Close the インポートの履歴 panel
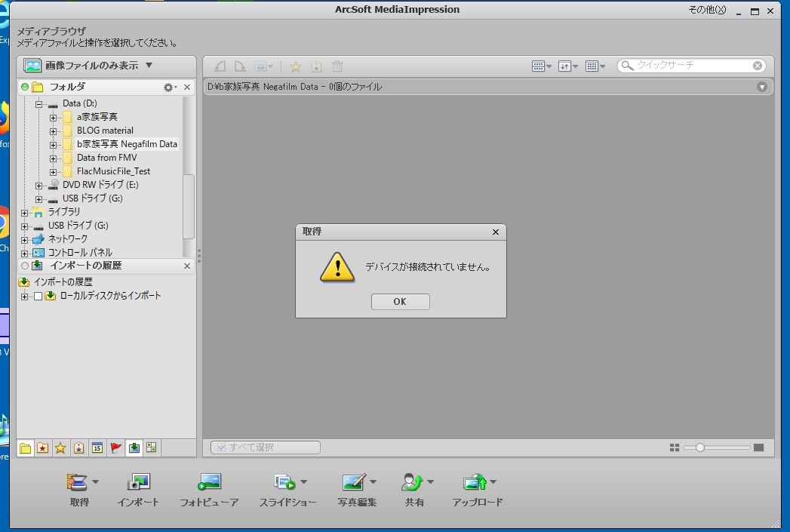This screenshot has height=532, width=790. coord(187,266)
